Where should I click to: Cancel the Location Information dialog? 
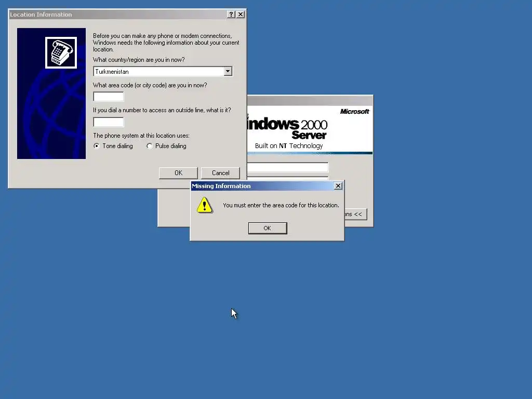220,173
